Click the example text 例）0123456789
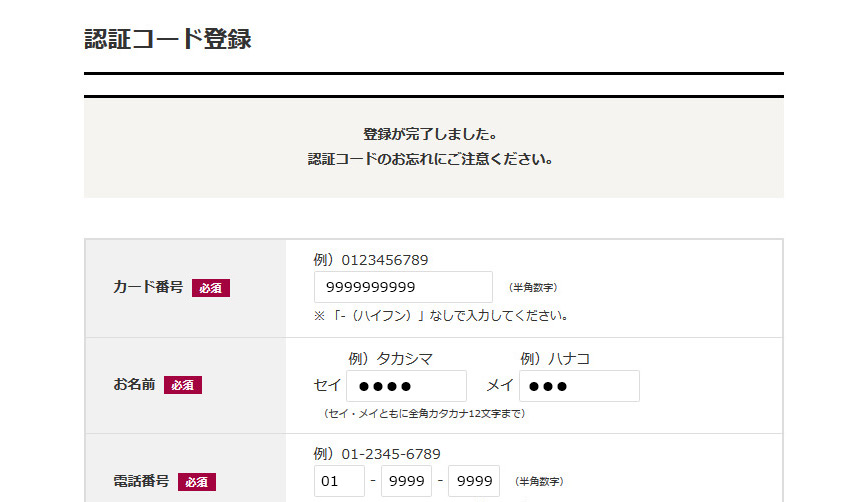The image size is (867, 502). click(370, 260)
